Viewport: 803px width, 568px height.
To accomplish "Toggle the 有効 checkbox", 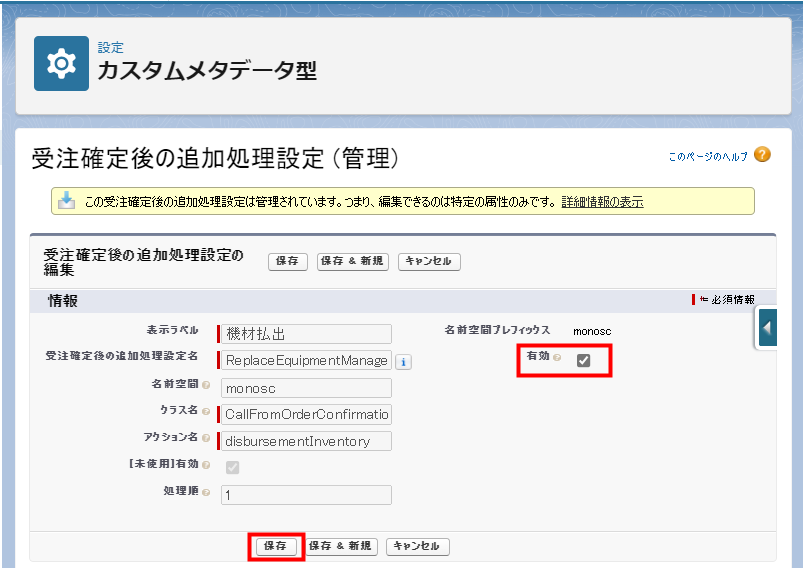I will (x=584, y=360).
